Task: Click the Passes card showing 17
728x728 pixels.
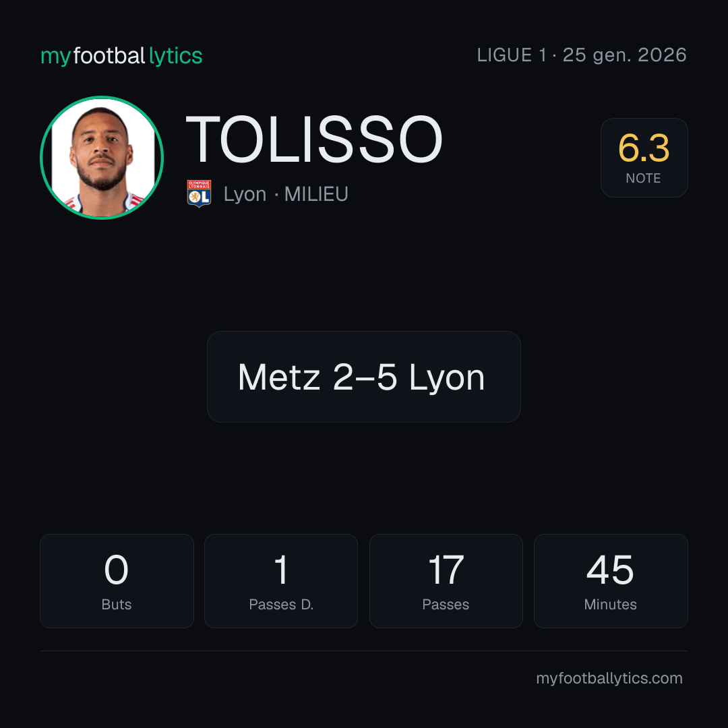Action: (446, 581)
